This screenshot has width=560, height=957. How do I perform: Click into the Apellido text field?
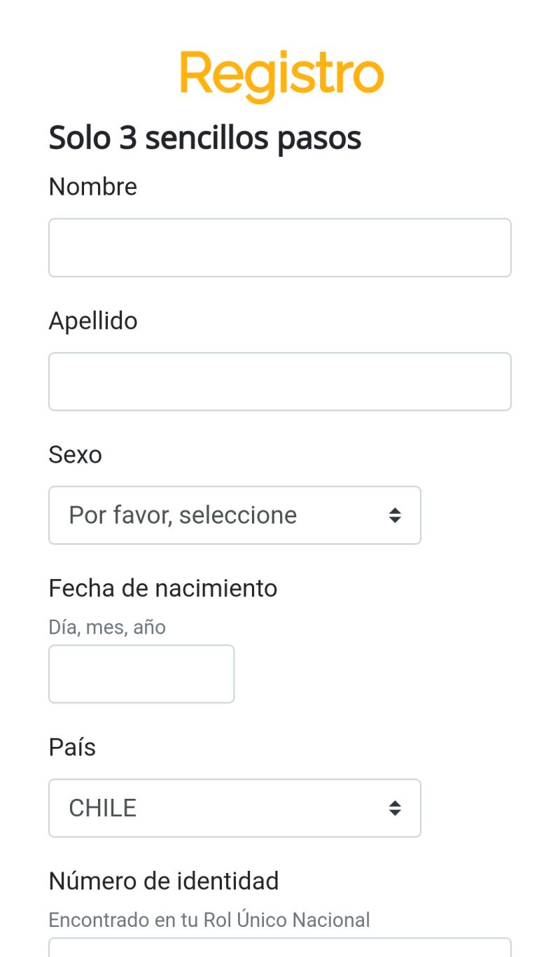280,382
